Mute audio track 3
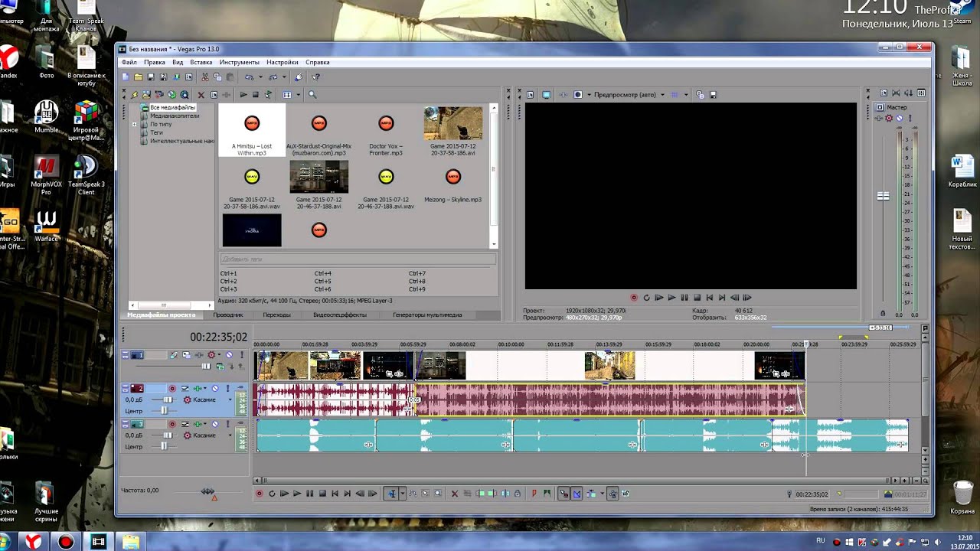 pos(215,424)
